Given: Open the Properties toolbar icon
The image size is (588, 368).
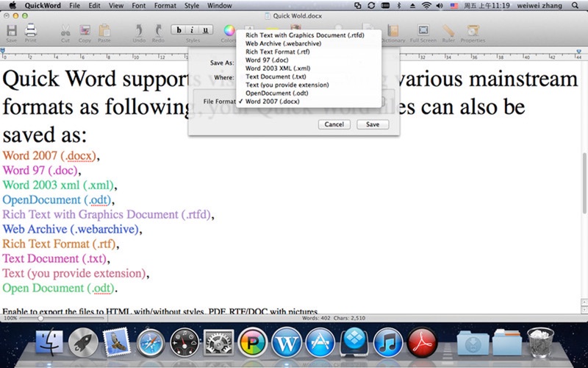Looking at the screenshot, I should 473,31.
